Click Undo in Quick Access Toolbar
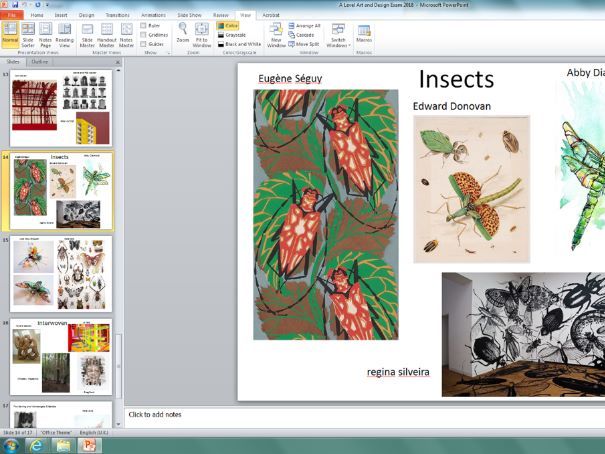Screen dimensions: 605x454 tap(25, 5)
